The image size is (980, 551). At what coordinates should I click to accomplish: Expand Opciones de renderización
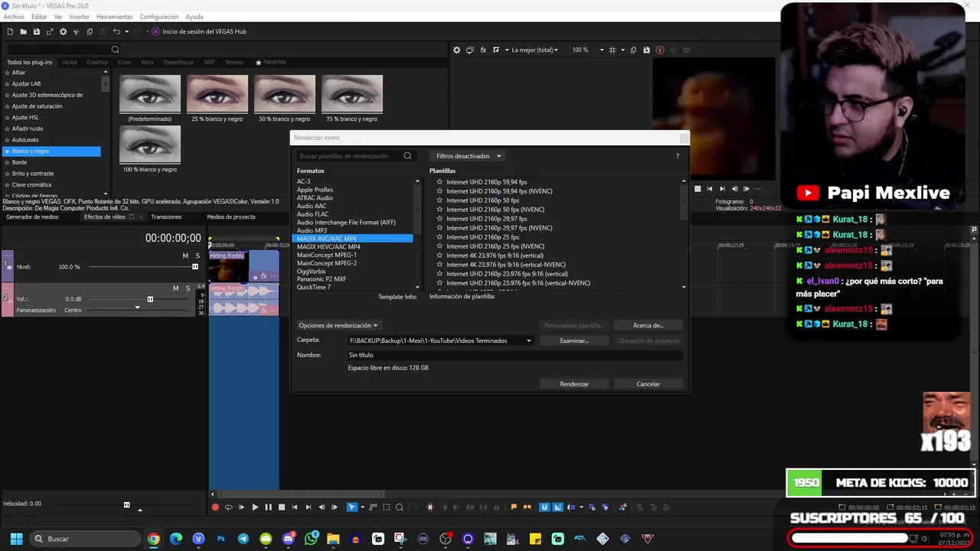click(x=338, y=325)
